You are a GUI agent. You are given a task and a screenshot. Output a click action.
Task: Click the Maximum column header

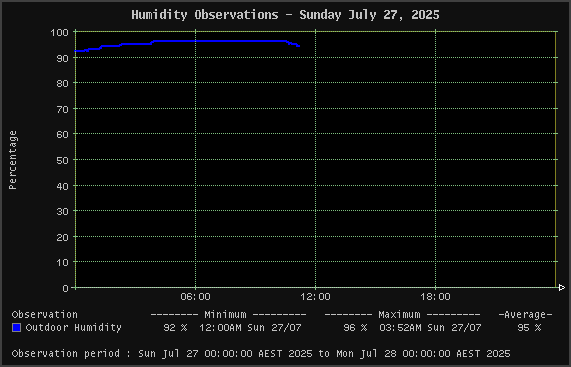point(399,315)
